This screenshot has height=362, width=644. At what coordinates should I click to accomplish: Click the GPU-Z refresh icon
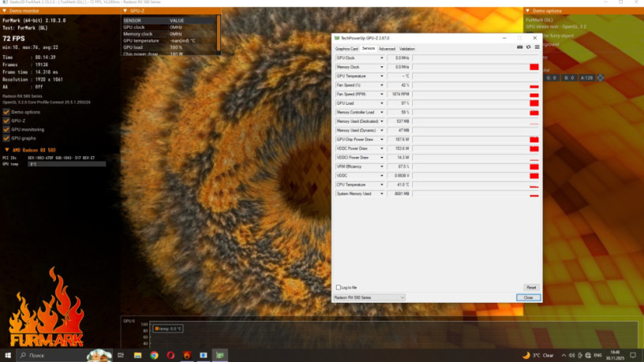click(529, 47)
